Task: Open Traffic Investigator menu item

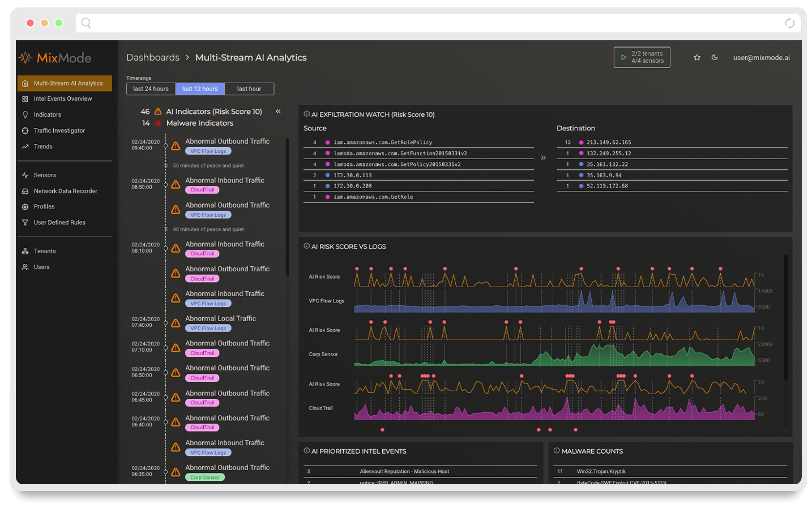Action: [x=65, y=131]
